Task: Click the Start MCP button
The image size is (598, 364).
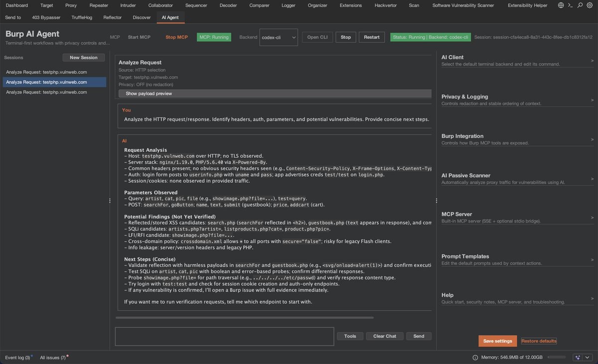Action: coord(139,37)
